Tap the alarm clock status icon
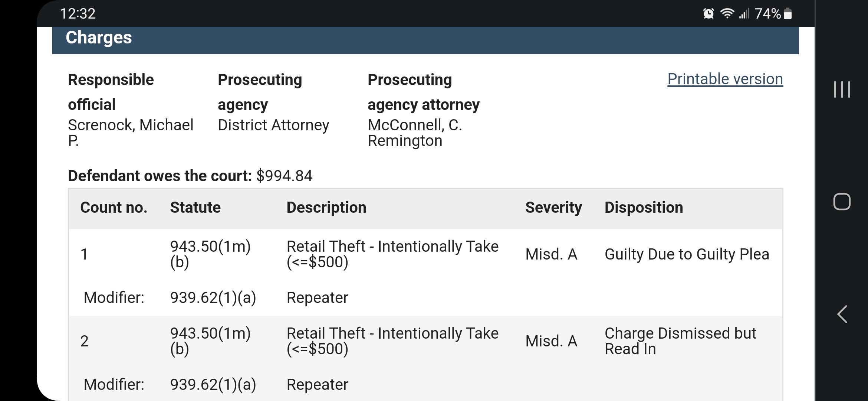The width and height of the screenshot is (868, 401). [708, 14]
